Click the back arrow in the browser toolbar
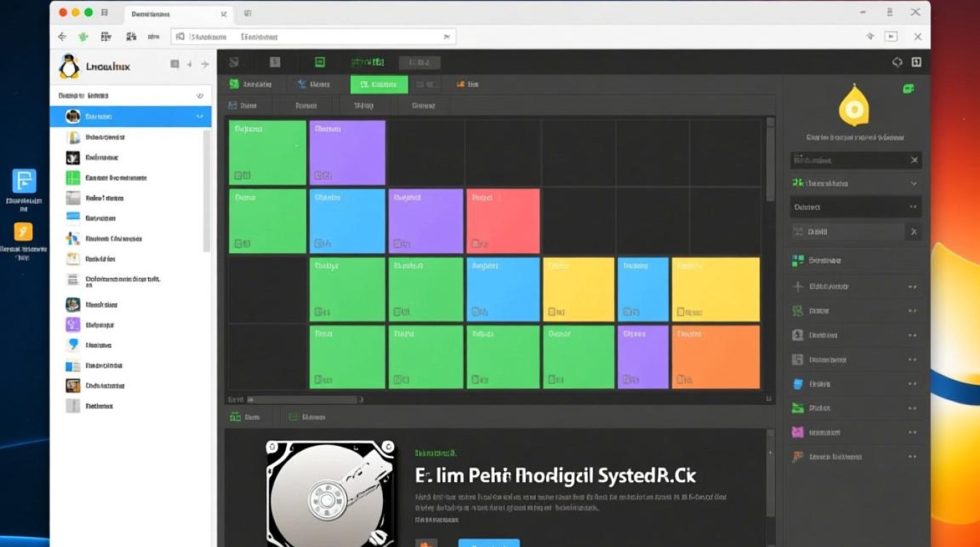This screenshot has width=980, height=547. click(62, 36)
